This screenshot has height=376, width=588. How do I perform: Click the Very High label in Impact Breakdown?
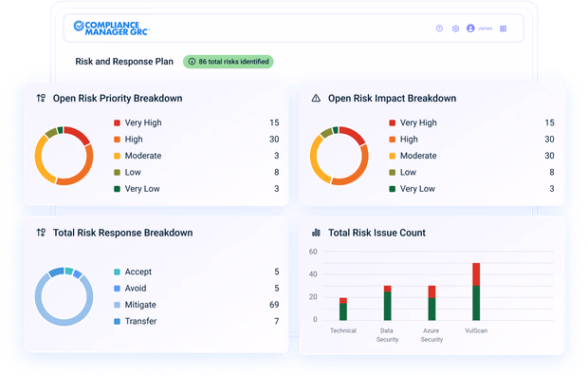418,122
